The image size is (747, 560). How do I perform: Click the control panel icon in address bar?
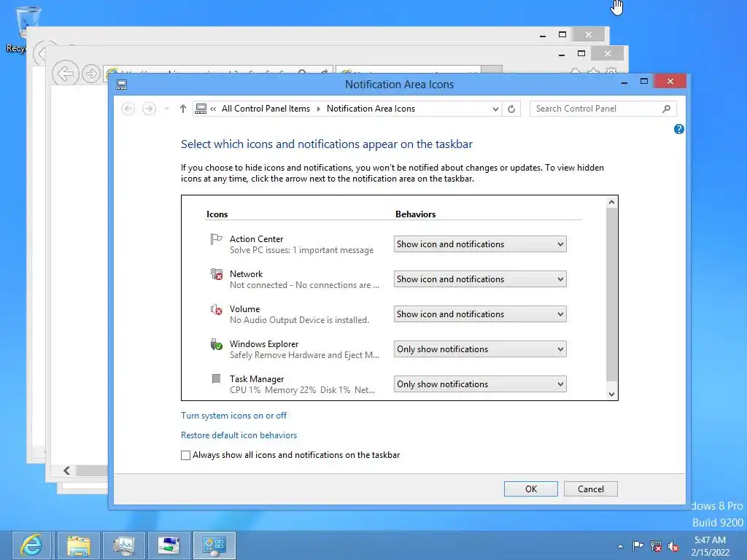pyautogui.click(x=201, y=109)
